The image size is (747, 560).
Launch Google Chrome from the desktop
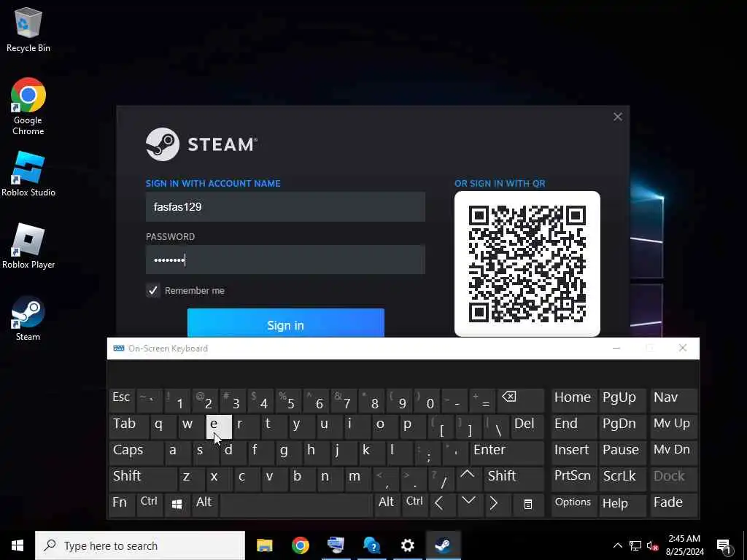pos(28,106)
